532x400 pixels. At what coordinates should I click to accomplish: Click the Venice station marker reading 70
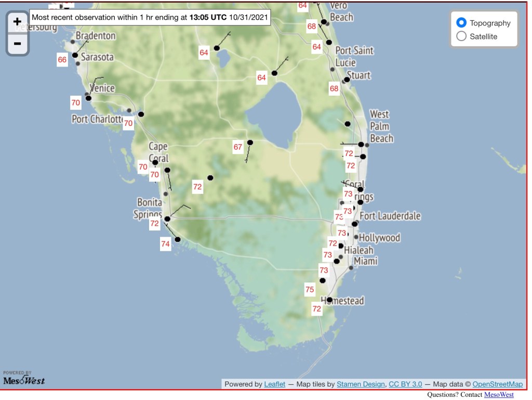click(x=88, y=98)
